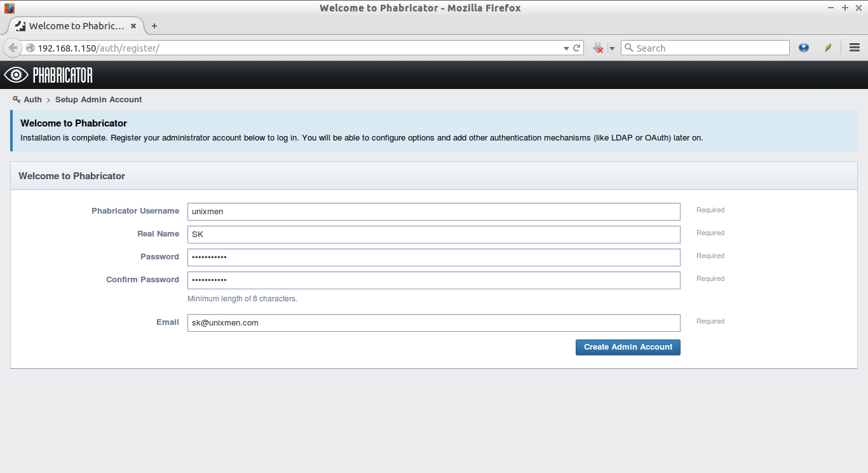Select the Welcome to Phabric... tab
This screenshot has height=473, width=868.
[x=76, y=26]
